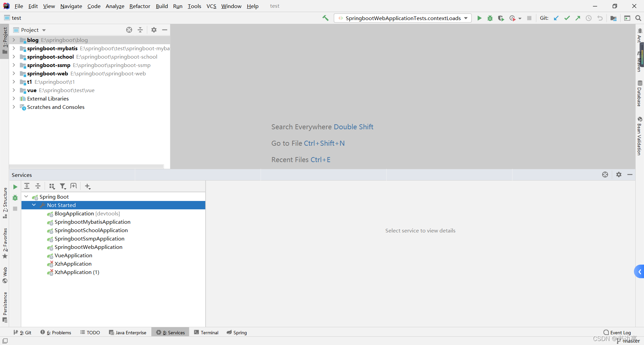The height and width of the screenshot is (345, 644).
Task: Open the Services filter icon
Action: click(x=63, y=186)
